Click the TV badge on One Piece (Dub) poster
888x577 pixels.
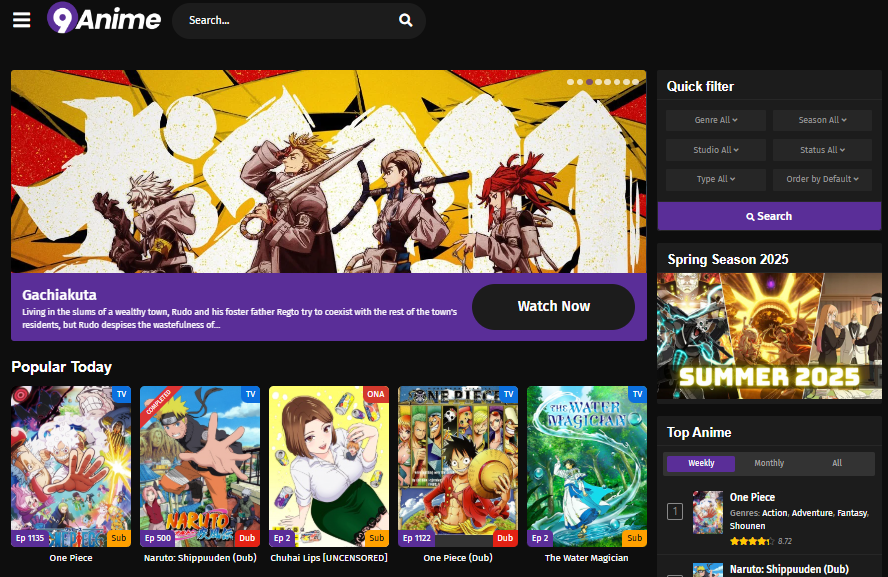pos(509,394)
